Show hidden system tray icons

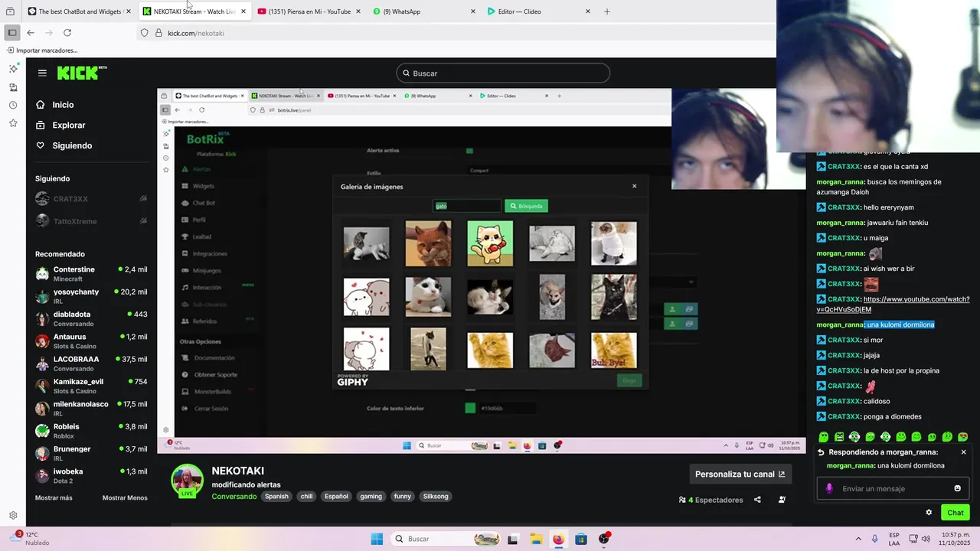(x=858, y=539)
